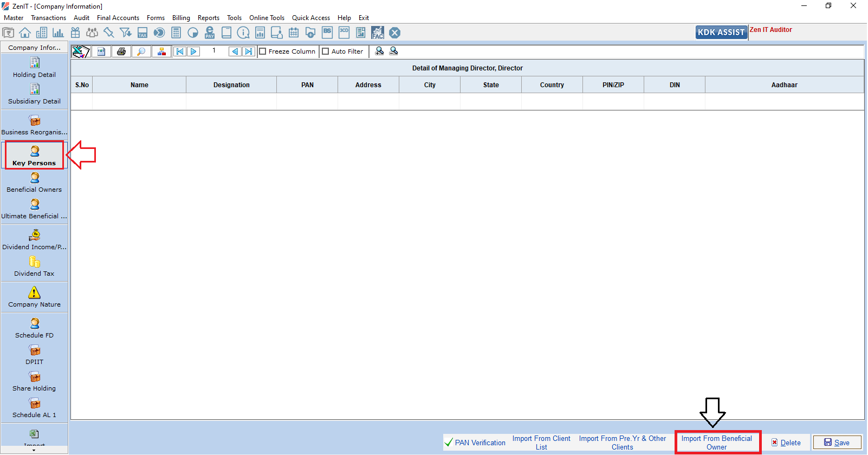
Task: Click the e-PAY toolbar icon
Action: [x=210, y=32]
